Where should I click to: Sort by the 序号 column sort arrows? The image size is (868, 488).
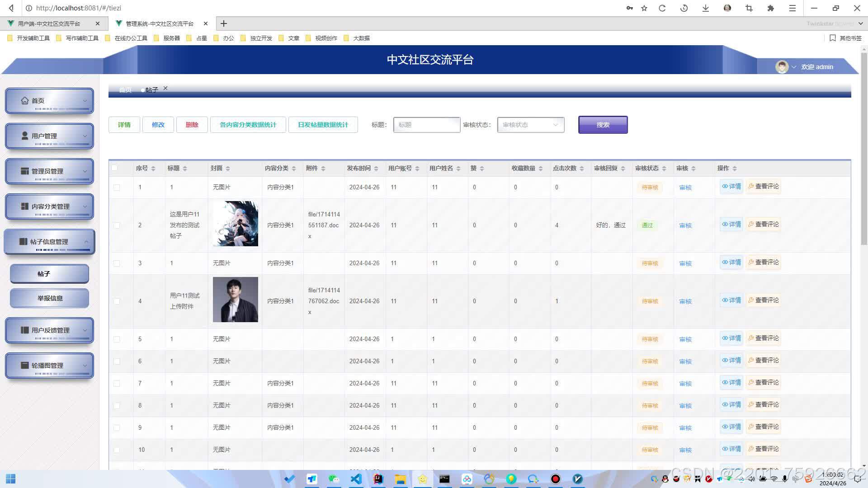(153, 169)
